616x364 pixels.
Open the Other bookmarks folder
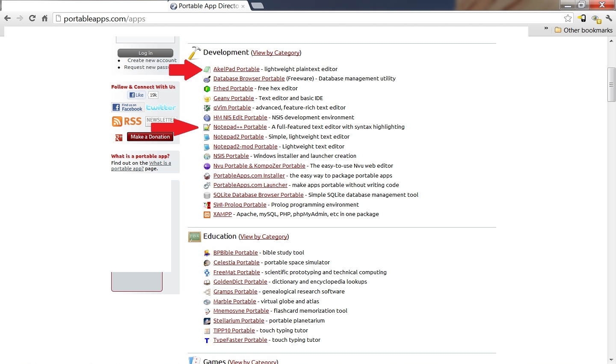[583, 30]
